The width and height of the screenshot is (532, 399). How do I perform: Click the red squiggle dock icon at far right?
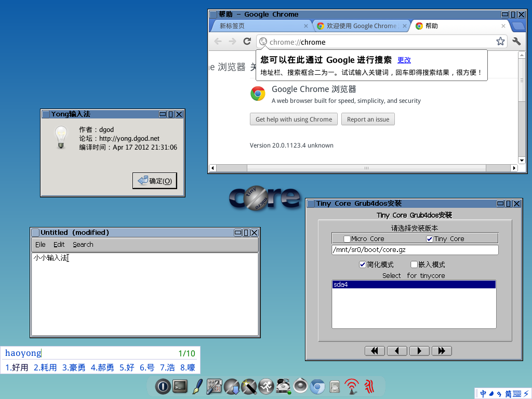(x=369, y=387)
